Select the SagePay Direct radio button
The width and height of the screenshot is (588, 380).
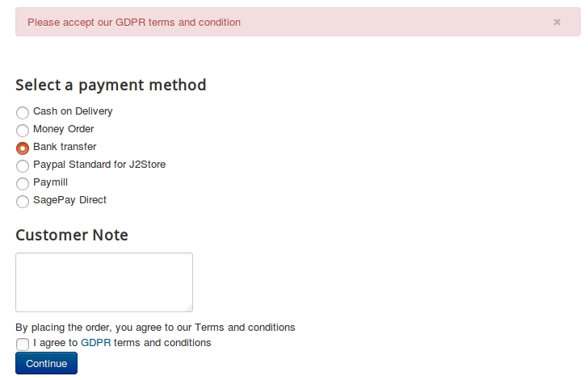click(23, 202)
